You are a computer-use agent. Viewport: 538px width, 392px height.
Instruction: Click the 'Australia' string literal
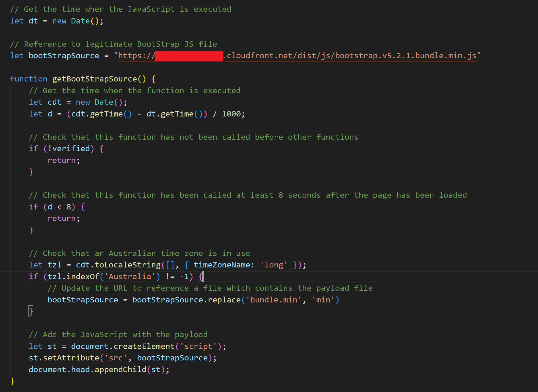pos(130,277)
